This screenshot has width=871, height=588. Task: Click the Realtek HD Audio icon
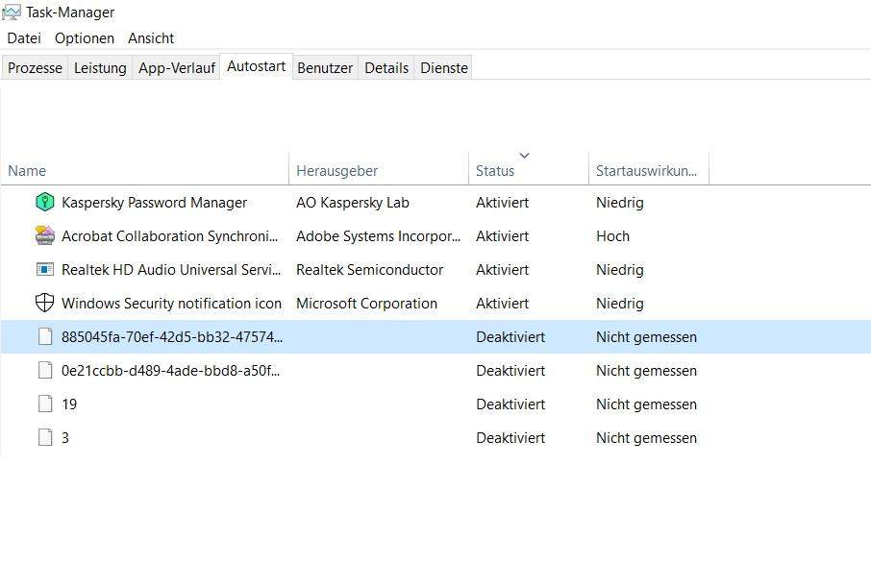coord(44,269)
